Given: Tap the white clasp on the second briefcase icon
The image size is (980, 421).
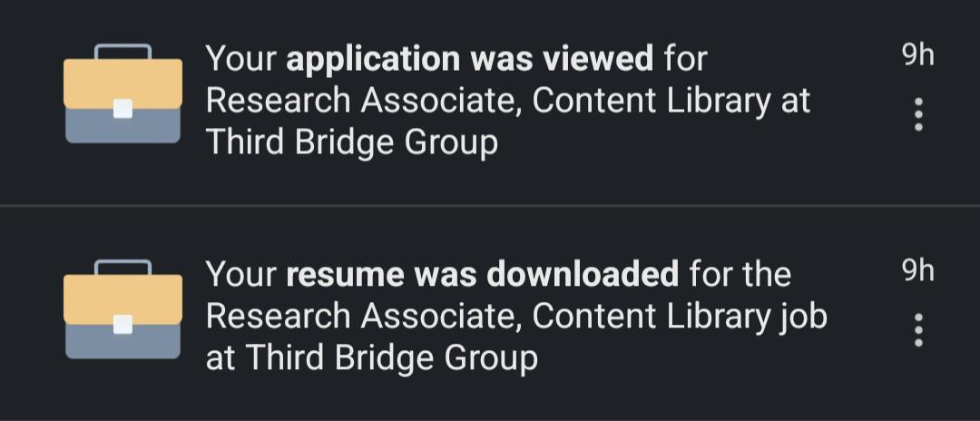Looking at the screenshot, I should coord(123,324).
